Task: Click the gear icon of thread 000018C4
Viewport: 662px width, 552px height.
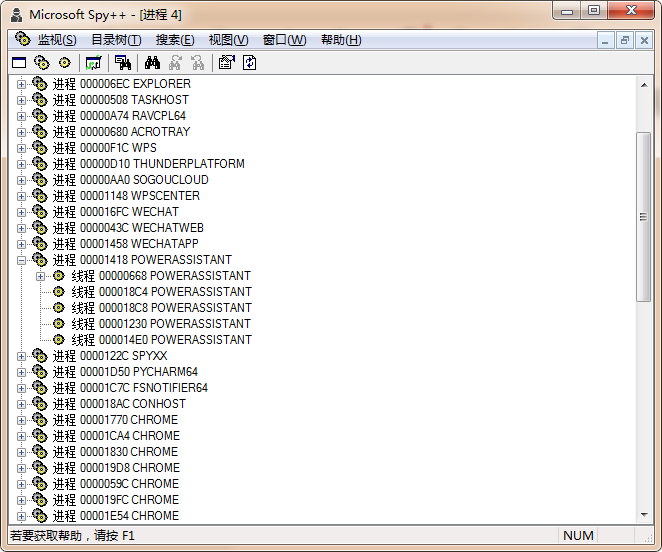Action: [59, 292]
